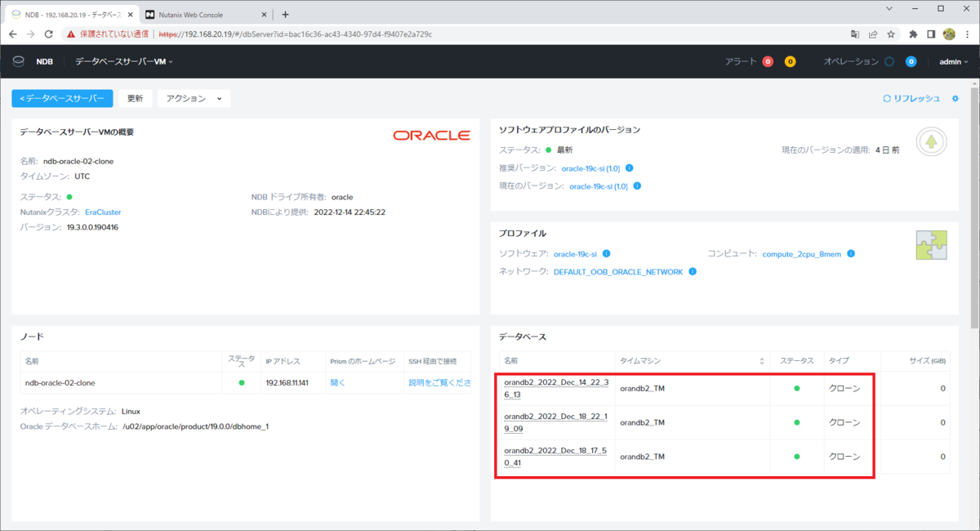The height and width of the screenshot is (531, 980).
Task: Open the red critical alerts badge
Action: point(768,61)
